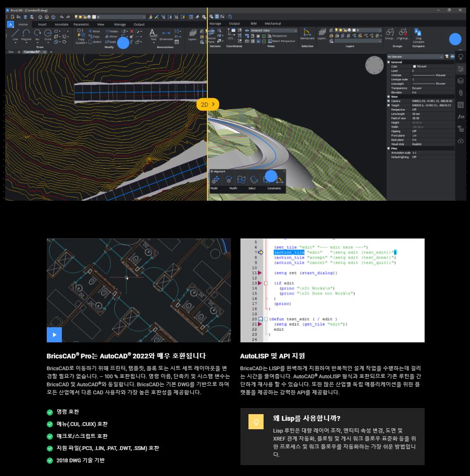Collapse the General properties section

click(x=389, y=62)
